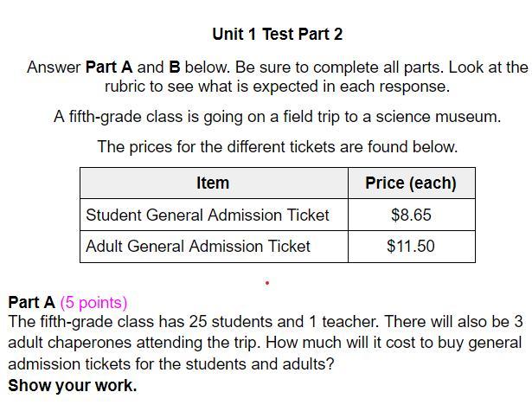
Task: Select the "Adult General Admission Ticket" cell
Action: pyautogui.click(x=198, y=247)
